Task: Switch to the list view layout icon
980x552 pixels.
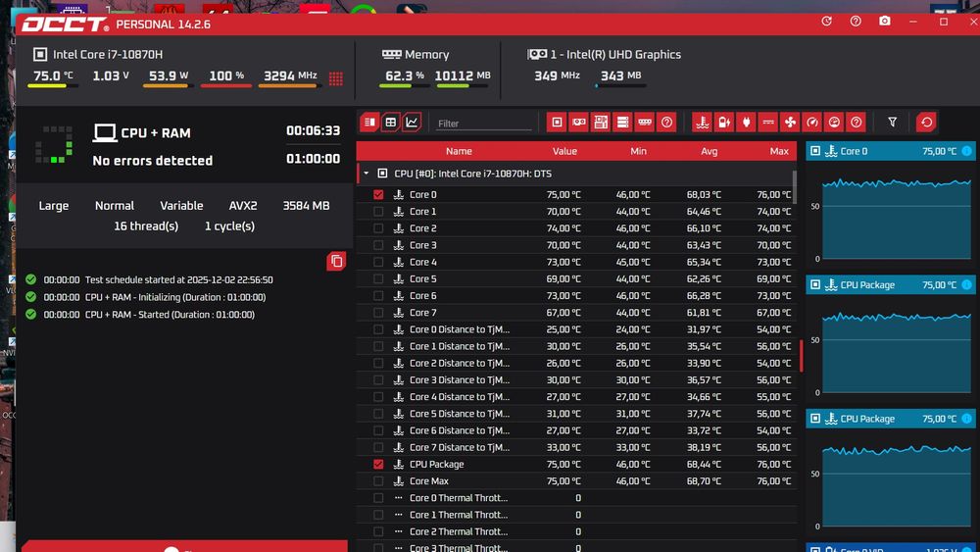Action: coord(369,123)
